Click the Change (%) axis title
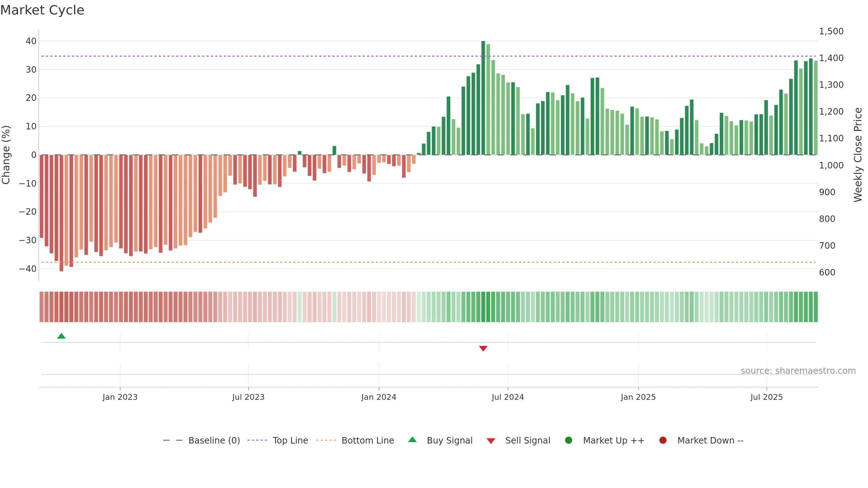 [x=6, y=155]
